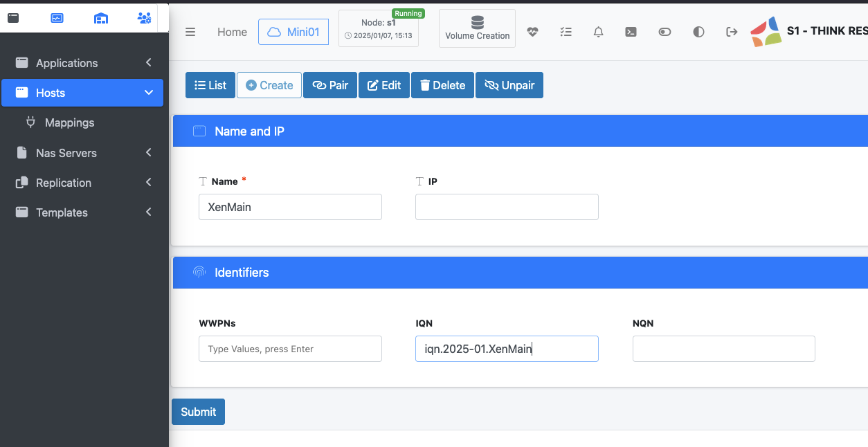Open the terminal console icon

(x=631, y=32)
